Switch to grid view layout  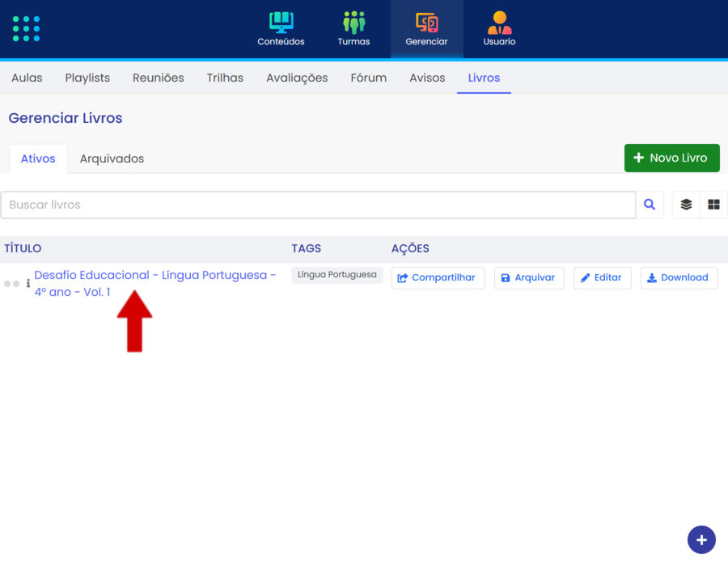[713, 205]
